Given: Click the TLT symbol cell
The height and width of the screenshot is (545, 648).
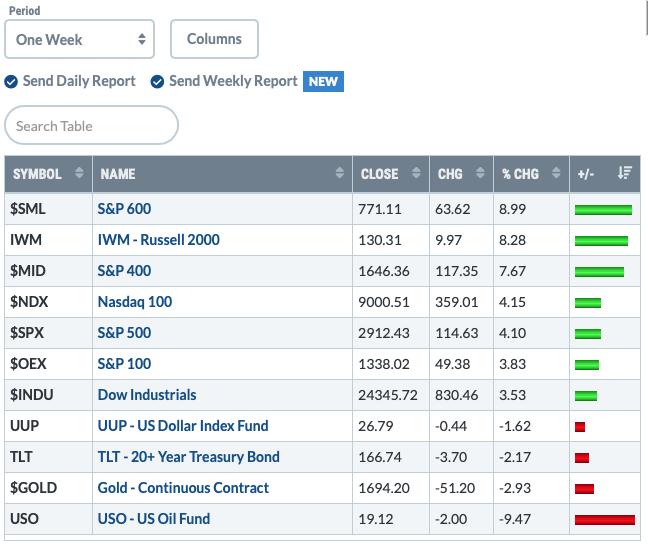Looking at the screenshot, I should pos(48,457).
